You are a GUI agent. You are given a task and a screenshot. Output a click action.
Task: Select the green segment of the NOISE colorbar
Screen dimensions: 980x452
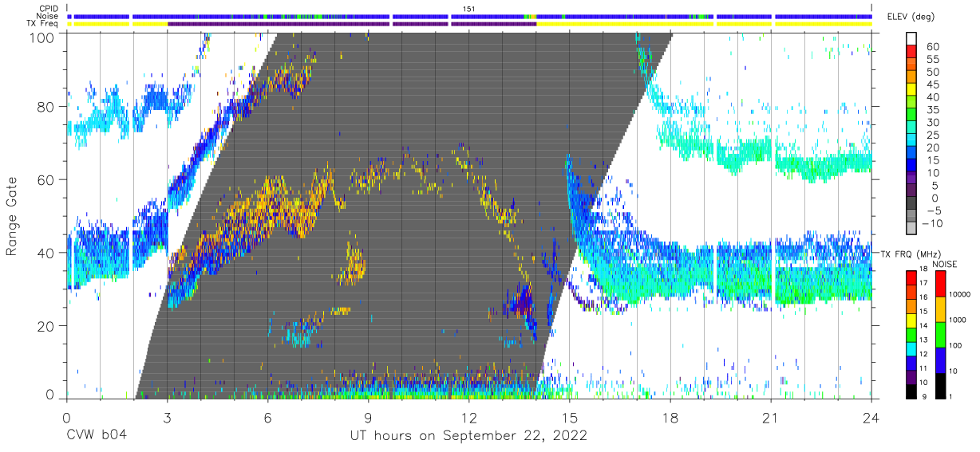coord(940,335)
